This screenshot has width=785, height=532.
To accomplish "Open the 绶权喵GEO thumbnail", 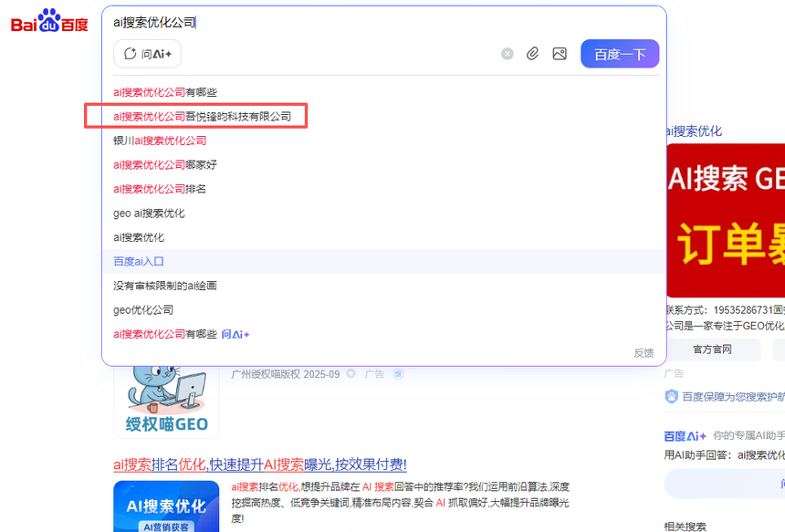I will (x=166, y=402).
